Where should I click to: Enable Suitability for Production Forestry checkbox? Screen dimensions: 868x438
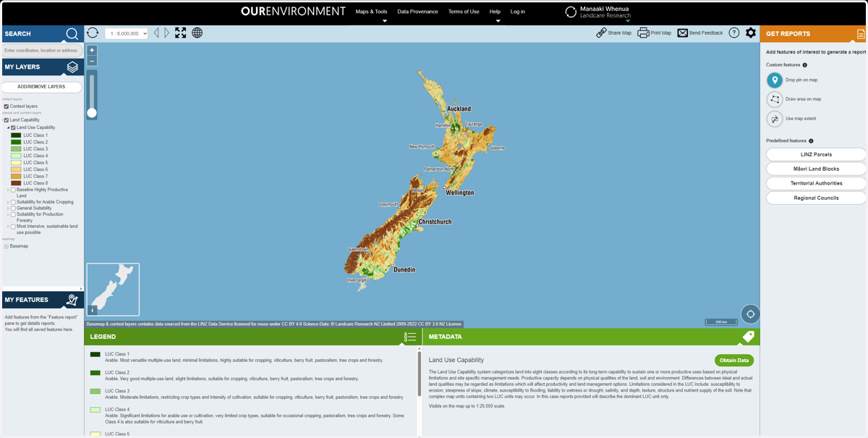[x=13, y=214]
